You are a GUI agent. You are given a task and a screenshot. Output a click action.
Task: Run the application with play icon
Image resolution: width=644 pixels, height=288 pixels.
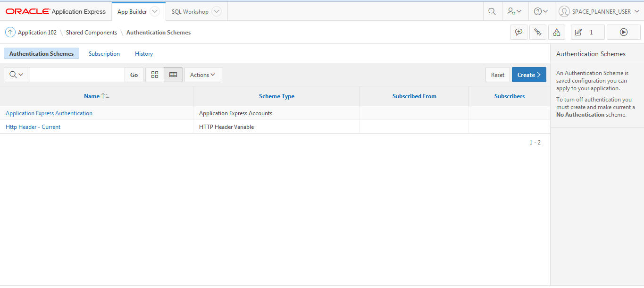(x=624, y=32)
